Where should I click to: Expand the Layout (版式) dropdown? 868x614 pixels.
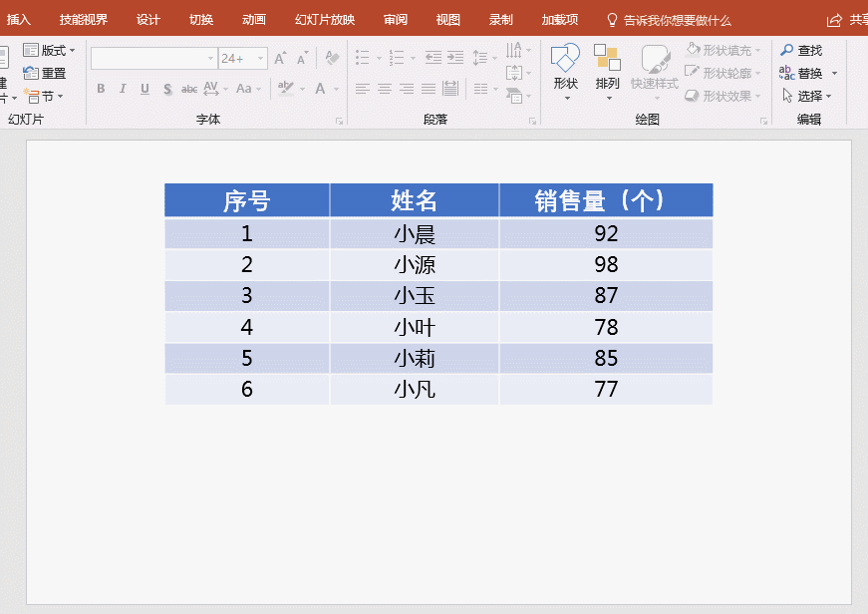[x=72, y=50]
